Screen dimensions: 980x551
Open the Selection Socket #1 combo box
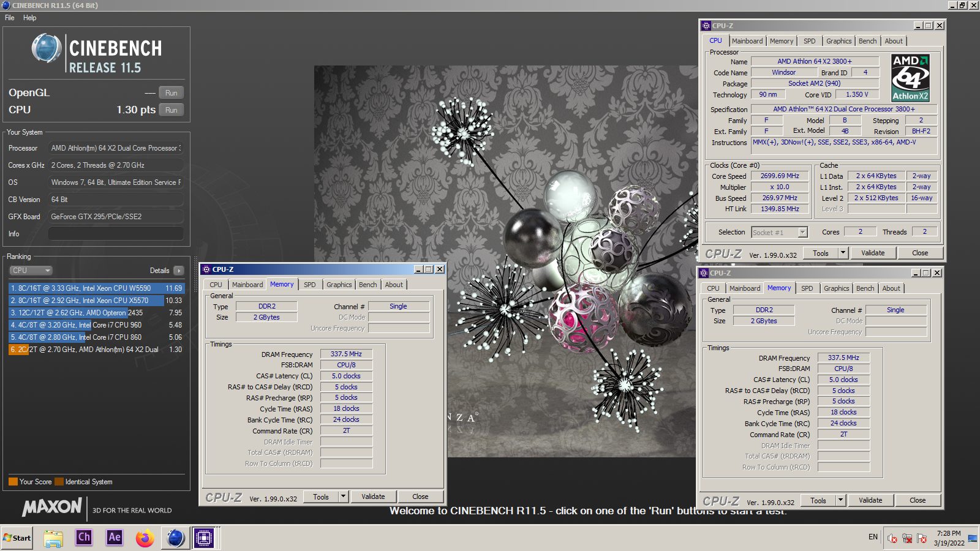(780, 232)
